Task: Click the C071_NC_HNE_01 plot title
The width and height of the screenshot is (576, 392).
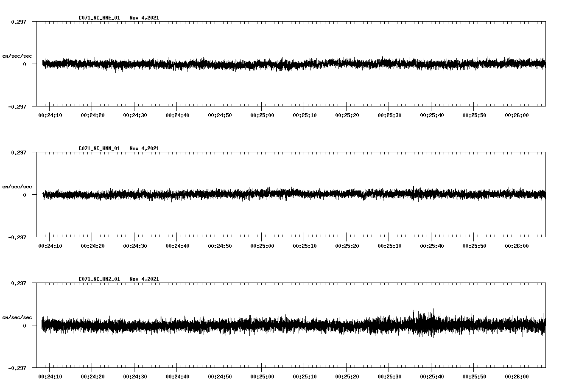Action: (99, 18)
